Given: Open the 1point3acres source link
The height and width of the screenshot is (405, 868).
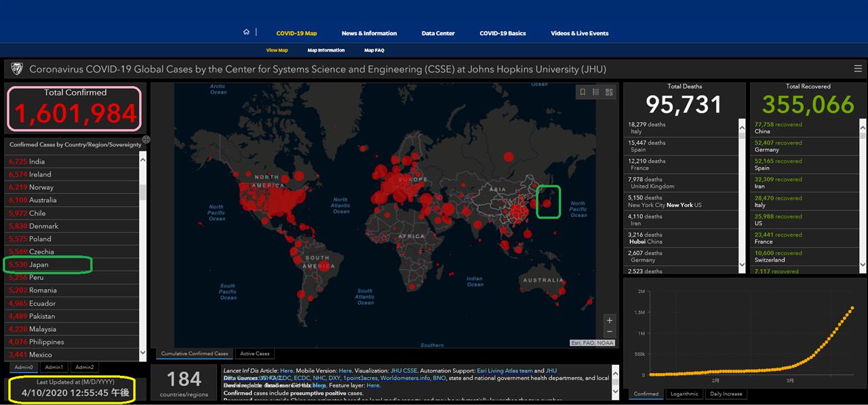Looking at the screenshot, I should (x=361, y=379).
